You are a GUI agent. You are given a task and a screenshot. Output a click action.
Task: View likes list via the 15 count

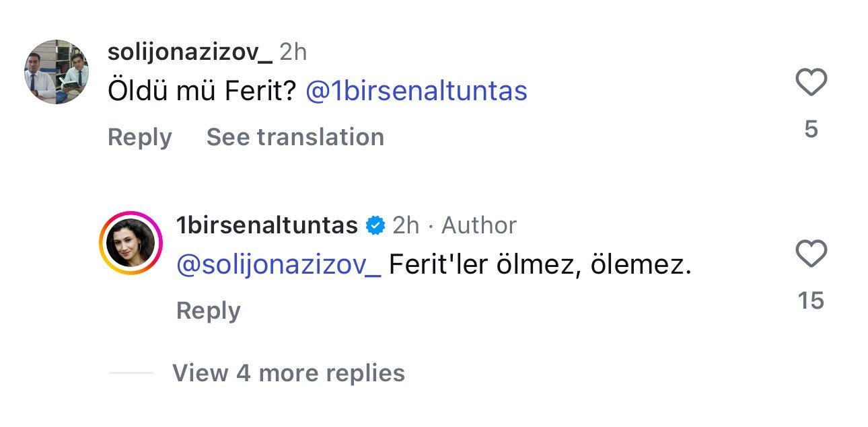click(x=811, y=301)
